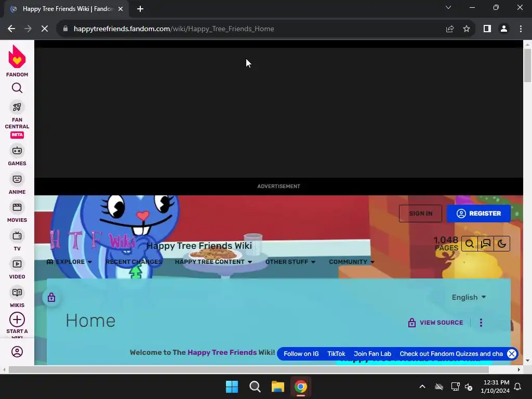
Task: Open the English language dropdown
Action: click(x=469, y=297)
